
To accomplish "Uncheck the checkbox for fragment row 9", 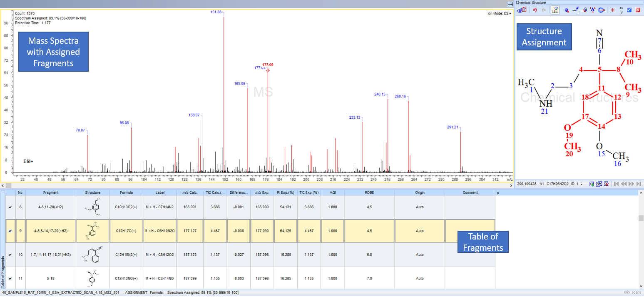I will click(x=10, y=231).
